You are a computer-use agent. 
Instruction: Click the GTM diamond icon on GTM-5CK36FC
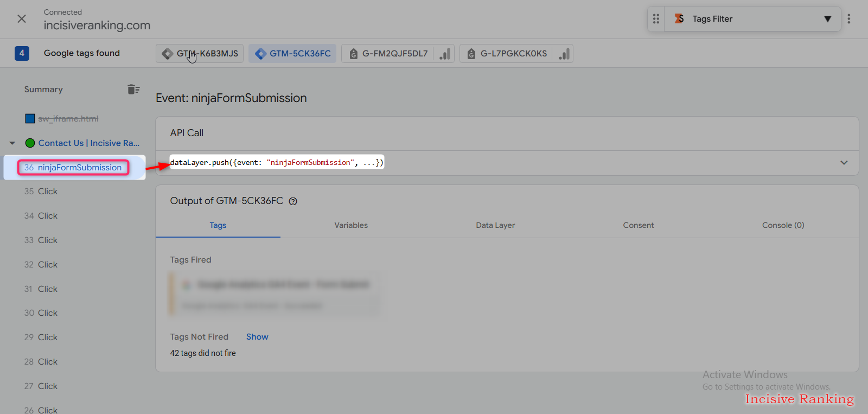pyautogui.click(x=261, y=54)
